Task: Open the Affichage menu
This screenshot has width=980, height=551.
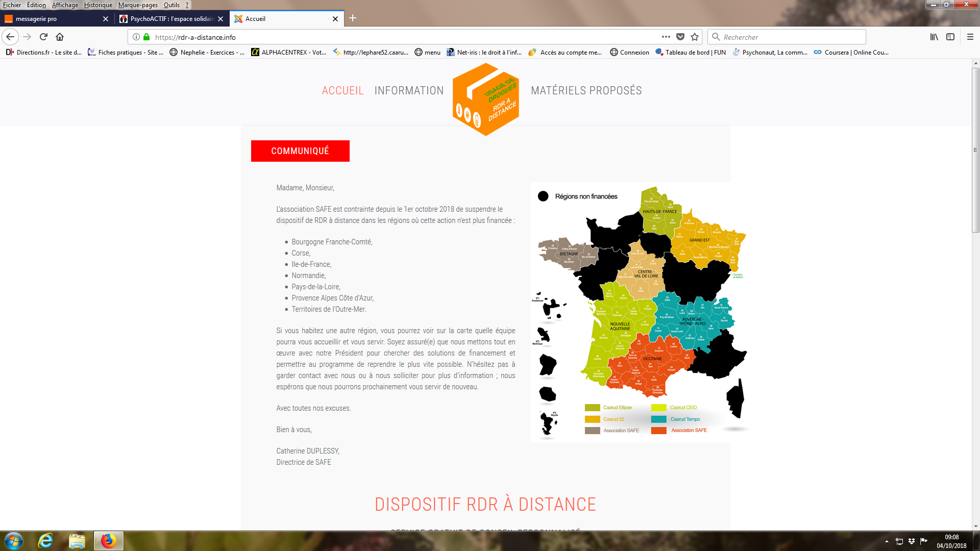Action: point(65,5)
